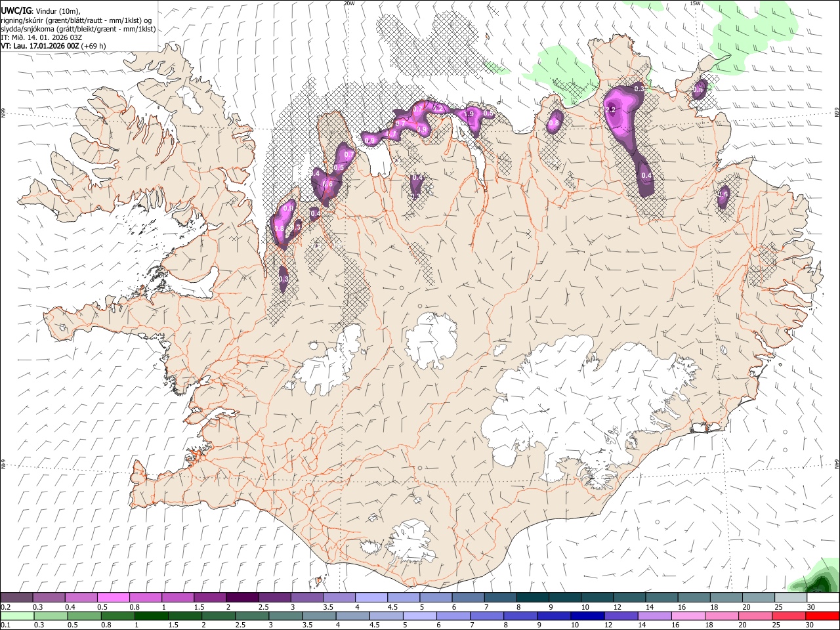The height and width of the screenshot is (630, 840).
Task: Click the '15W' longitude label at top
Action: pos(695,3)
